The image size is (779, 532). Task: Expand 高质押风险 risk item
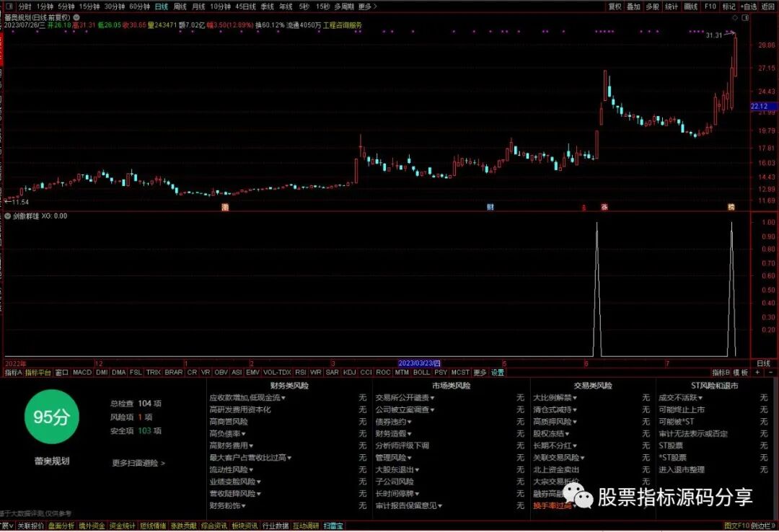(x=555, y=422)
